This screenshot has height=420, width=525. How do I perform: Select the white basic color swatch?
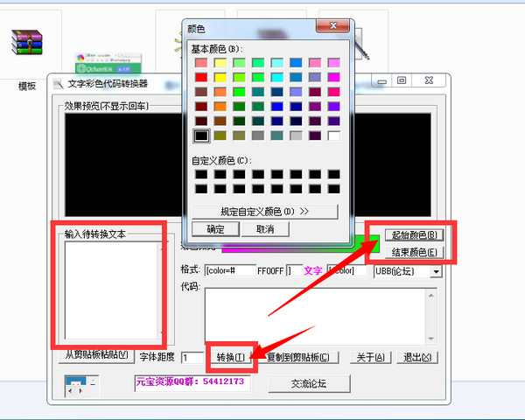click(x=334, y=136)
